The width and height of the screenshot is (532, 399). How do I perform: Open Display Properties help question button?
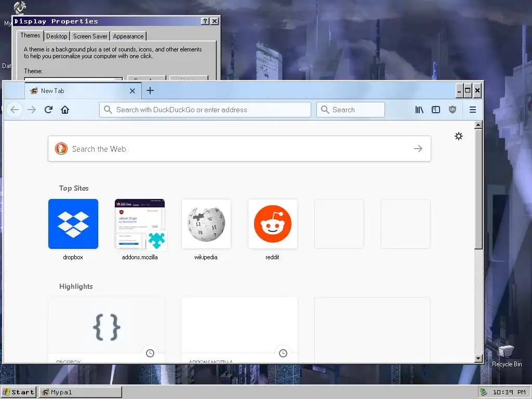tap(205, 21)
